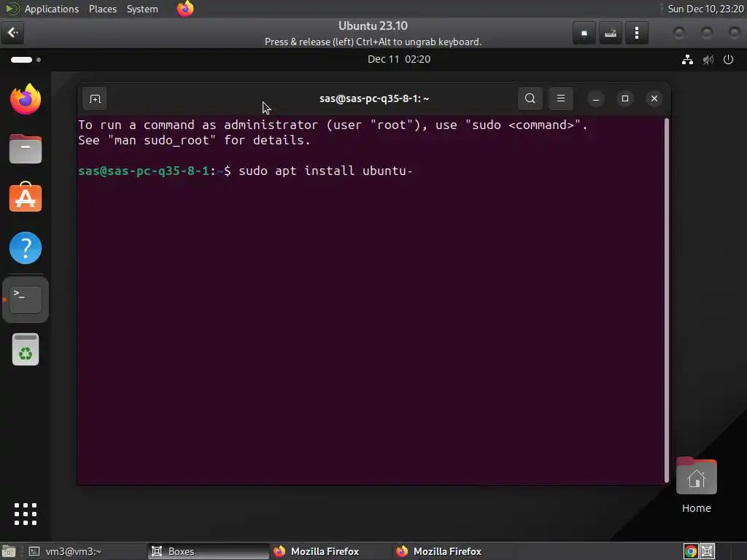Launch Ubuntu Software from the dock
This screenshot has height=560, width=747.
[x=26, y=197]
